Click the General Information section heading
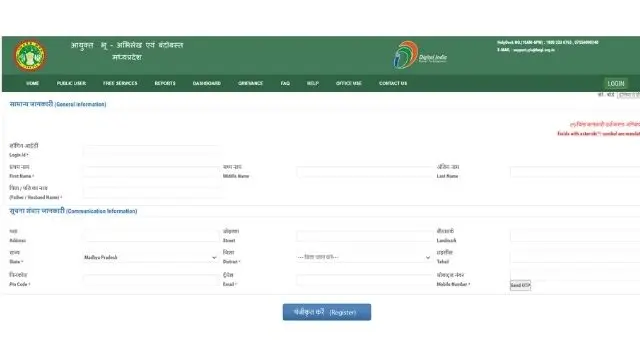Screen dimensions: 640x360 pos(58,104)
